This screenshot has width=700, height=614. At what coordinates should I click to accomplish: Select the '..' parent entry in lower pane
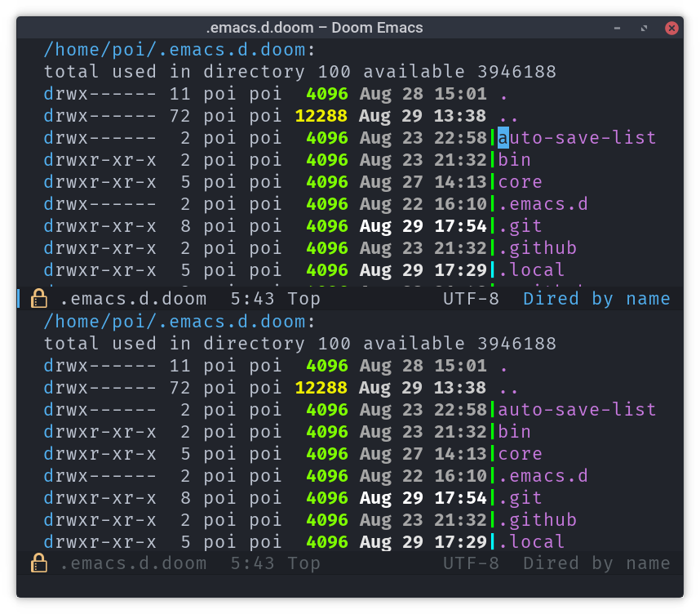(508, 390)
